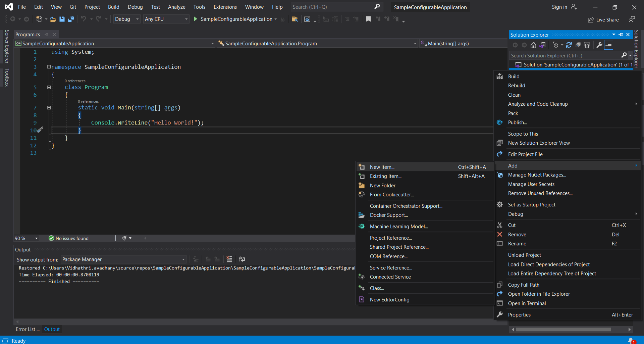Viewport: 644px width, 344px height.
Task: Click the Save All toolbar icon
Action: click(71, 19)
